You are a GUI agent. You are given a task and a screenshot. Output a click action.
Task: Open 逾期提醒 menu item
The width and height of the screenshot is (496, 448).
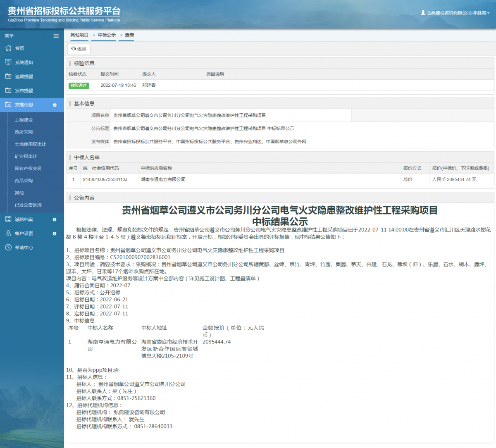24,76
